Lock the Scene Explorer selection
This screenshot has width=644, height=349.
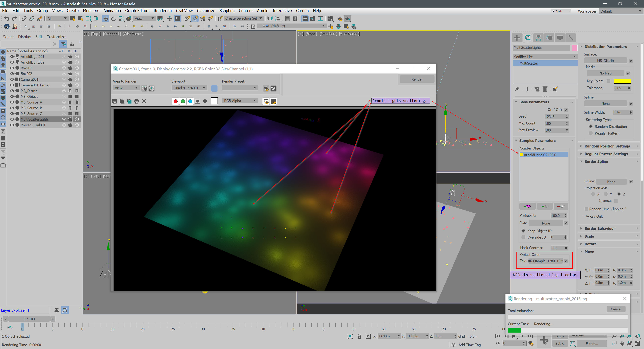(72, 44)
